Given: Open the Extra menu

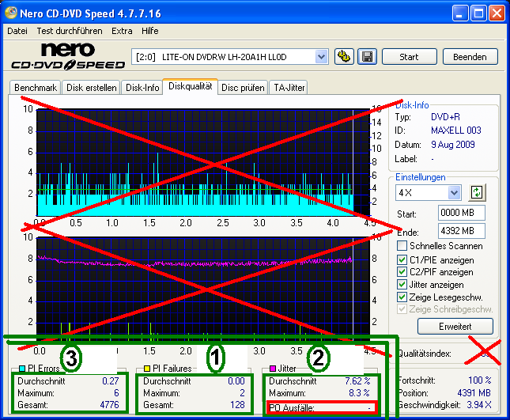Looking at the screenshot, I should click(x=122, y=31).
